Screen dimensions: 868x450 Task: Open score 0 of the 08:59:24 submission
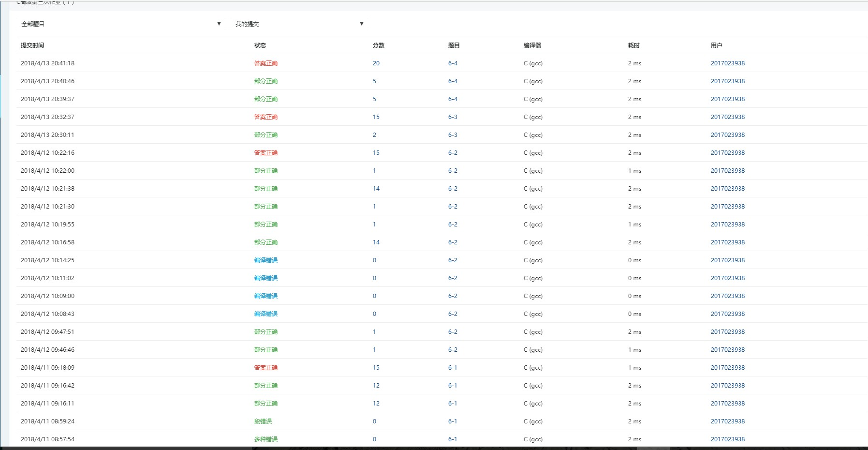tap(374, 421)
